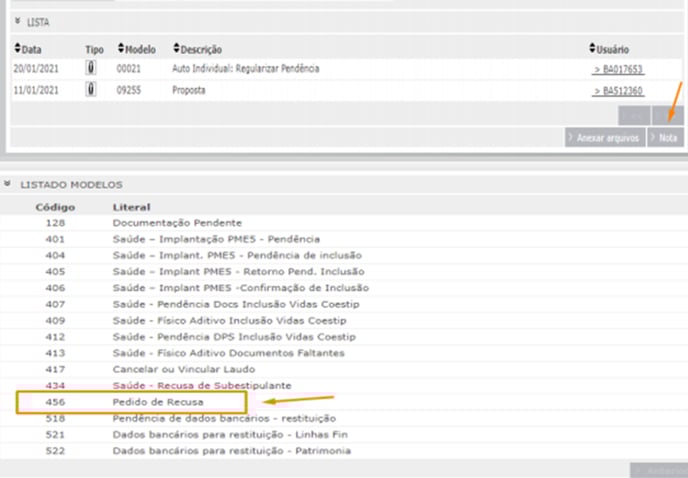Sort list by the Usuário column arrows

tap(591, 49)
